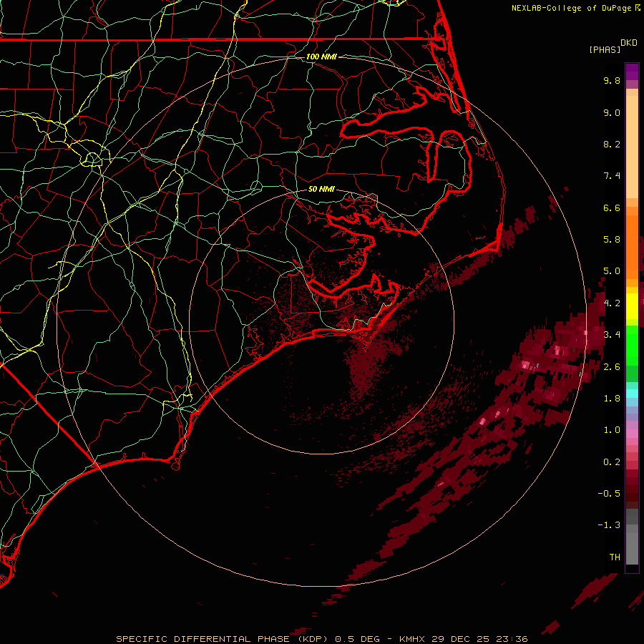The image size is (644, 644).
Task: Click the 4.2 scale value
Action: (612, 303)
